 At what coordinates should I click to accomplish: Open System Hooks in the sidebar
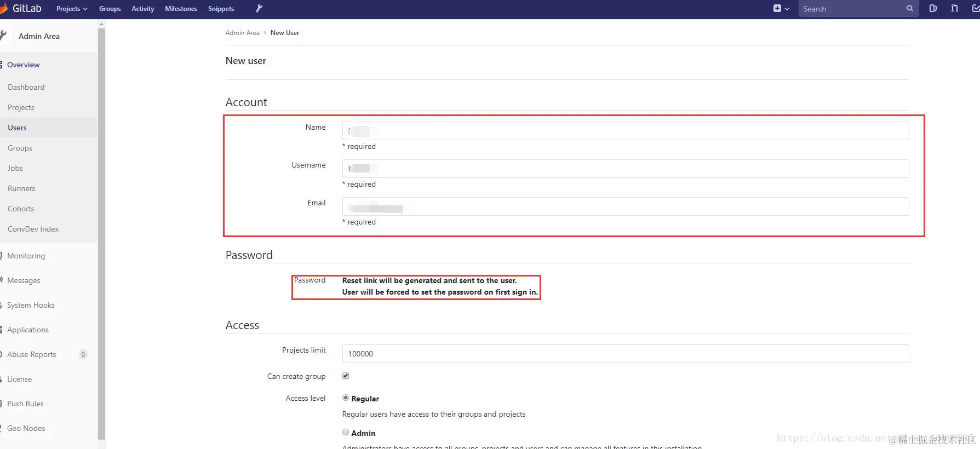pos(31,305)
